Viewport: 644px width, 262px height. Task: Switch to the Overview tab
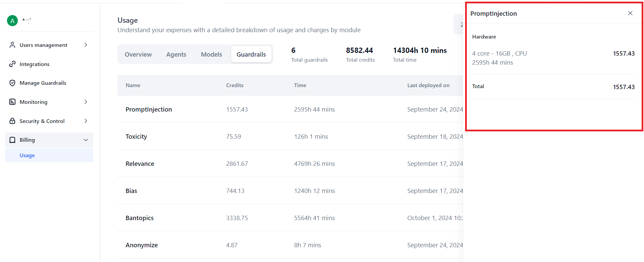(138, 54)
